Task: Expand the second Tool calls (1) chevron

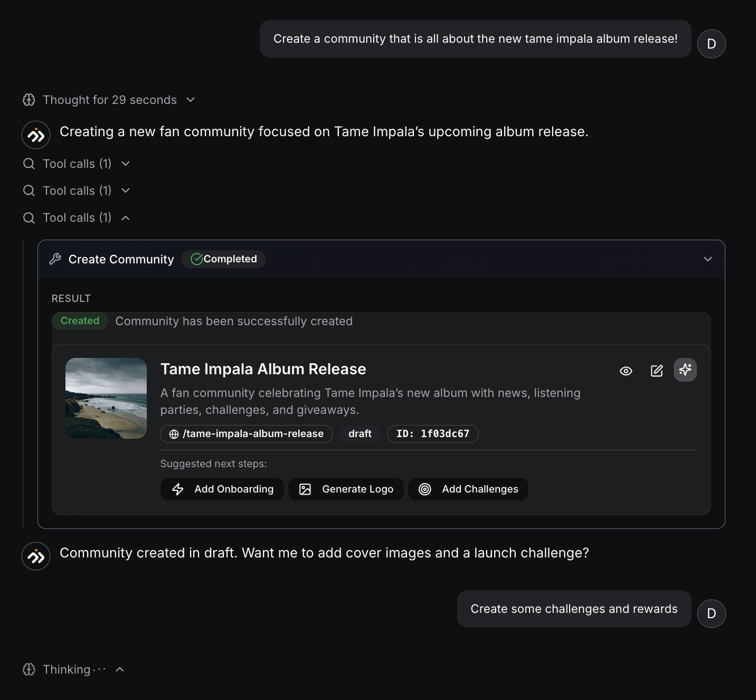Action: pos(126,191)
